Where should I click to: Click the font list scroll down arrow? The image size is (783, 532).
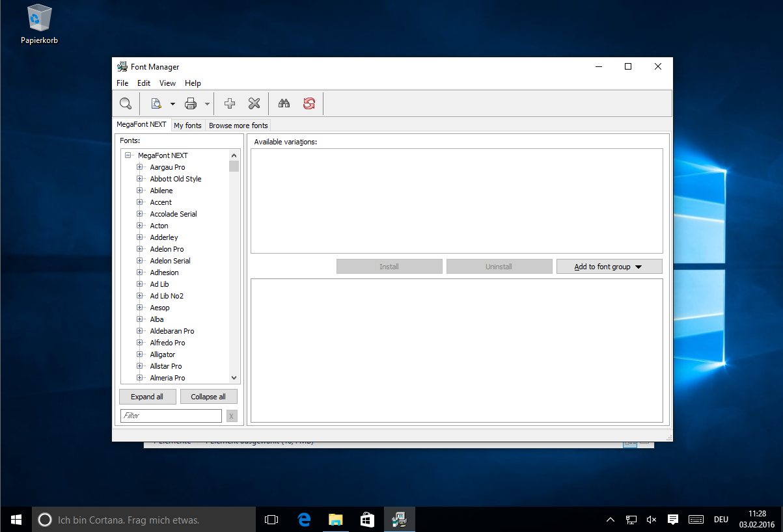point(234,378)
